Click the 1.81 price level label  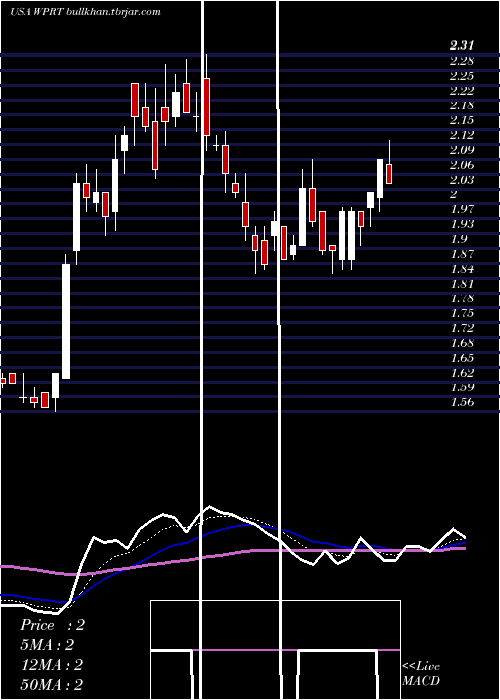(462, 283)
